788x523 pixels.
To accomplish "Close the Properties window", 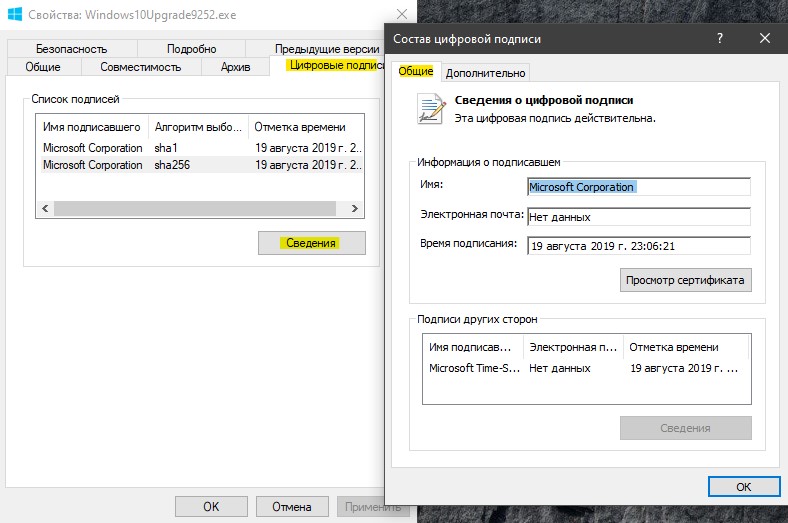I will 402,14.
